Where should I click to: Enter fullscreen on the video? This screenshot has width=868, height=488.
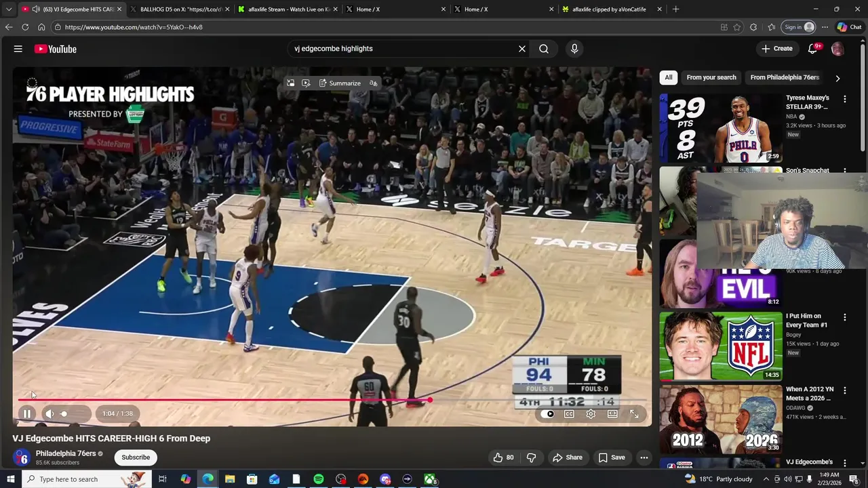(x=634, y=414)
